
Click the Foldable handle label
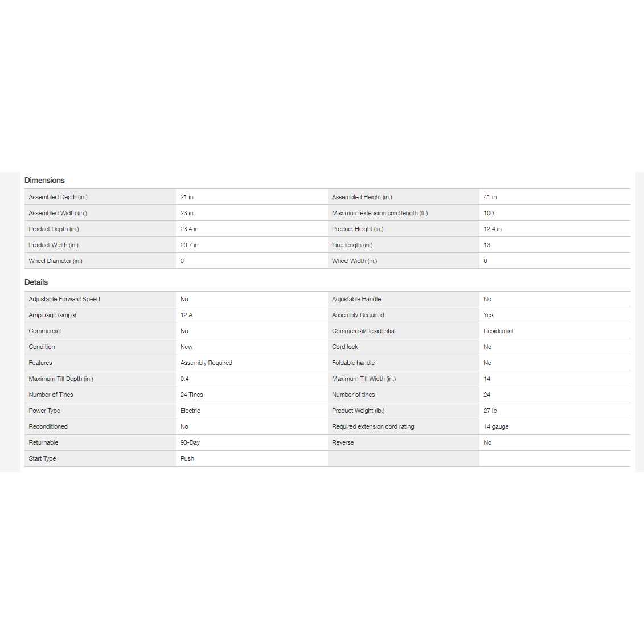tap(353, 363)
